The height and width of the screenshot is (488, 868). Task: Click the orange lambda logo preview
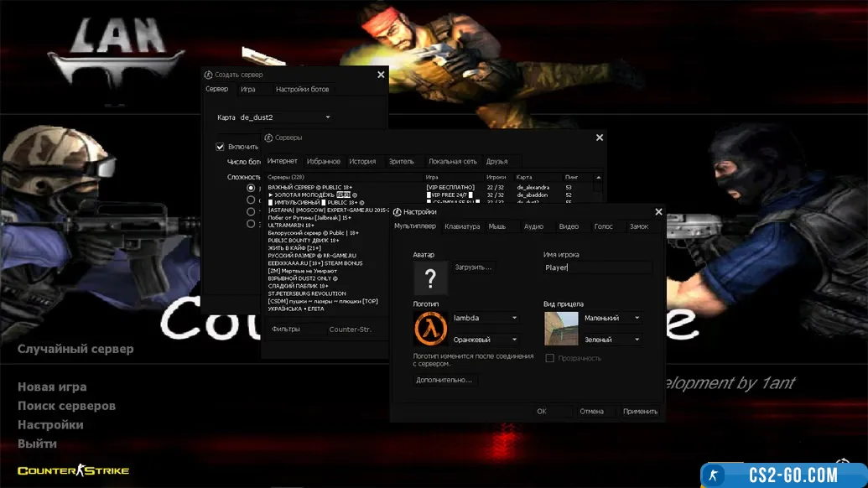(x=430, y=329)
